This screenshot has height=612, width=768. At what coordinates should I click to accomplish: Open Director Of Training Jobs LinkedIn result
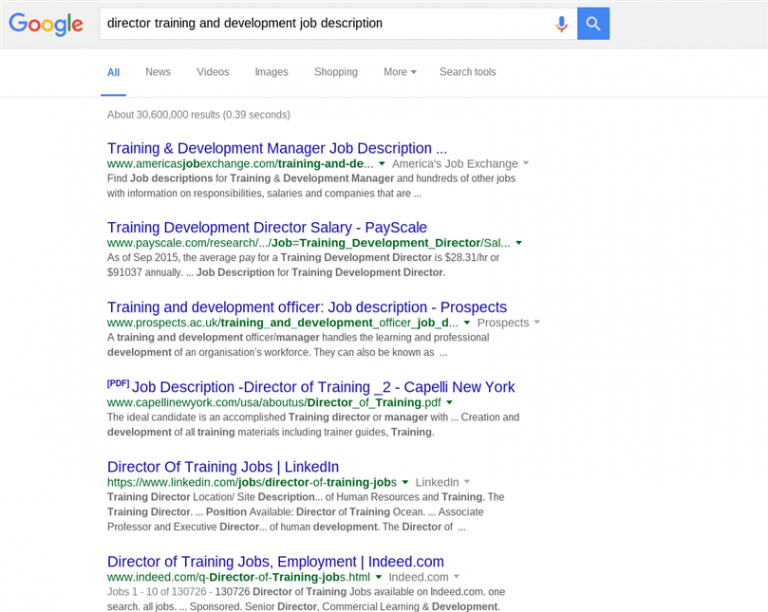[x=223, y=467]
